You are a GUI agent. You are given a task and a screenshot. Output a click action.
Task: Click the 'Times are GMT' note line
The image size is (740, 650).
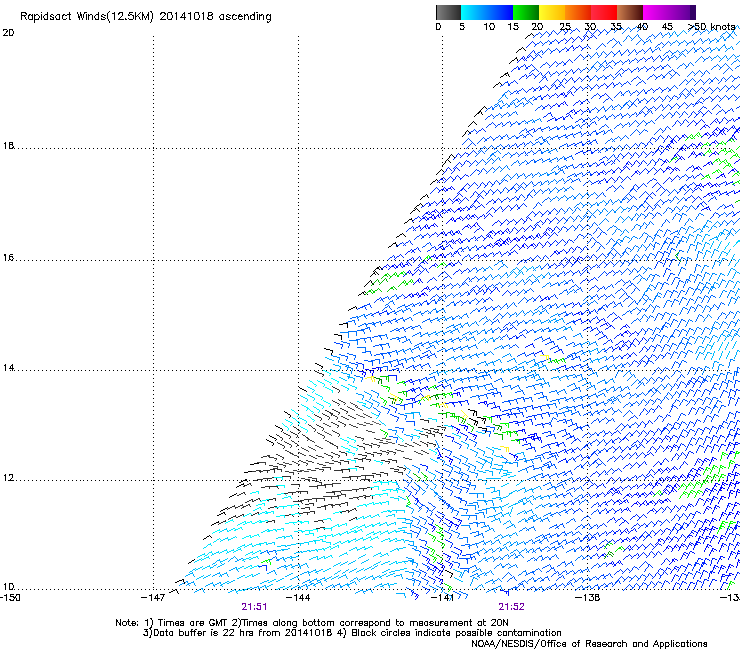point(311,623)
